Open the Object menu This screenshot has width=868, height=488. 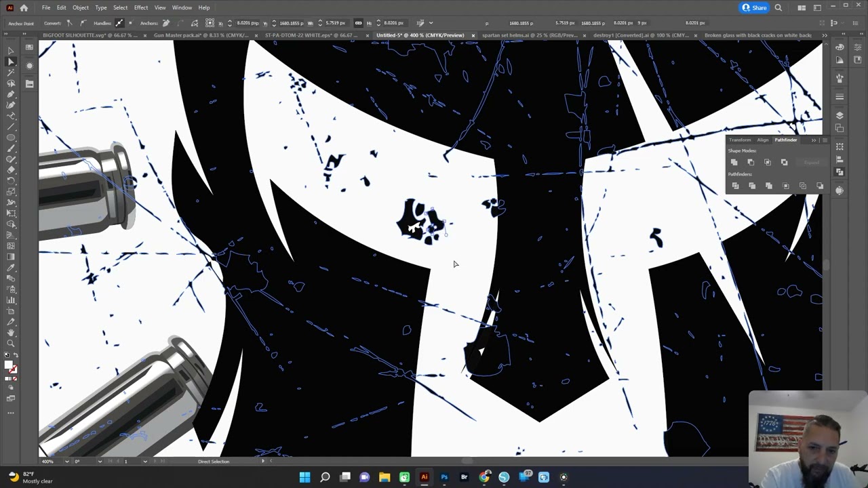pyautogui.click(x=81, y=7)
